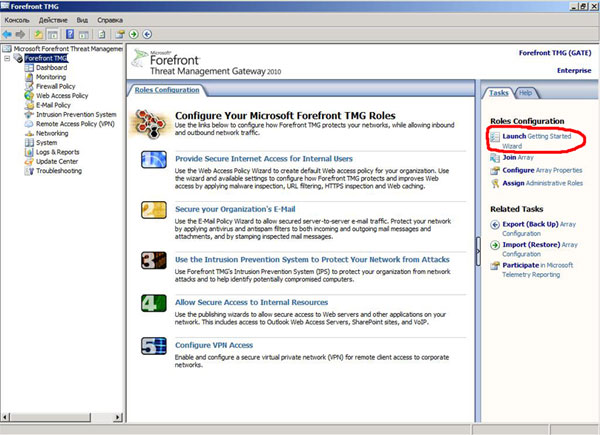Viewport: 600px width, 435px height.
Task: Collapse the Forefront TMG tree node
Action: pos(8,58)
